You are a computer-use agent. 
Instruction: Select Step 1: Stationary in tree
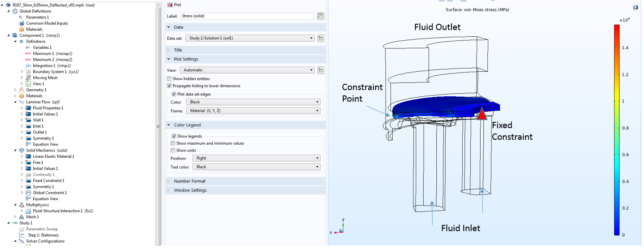[x=43, y=235]
